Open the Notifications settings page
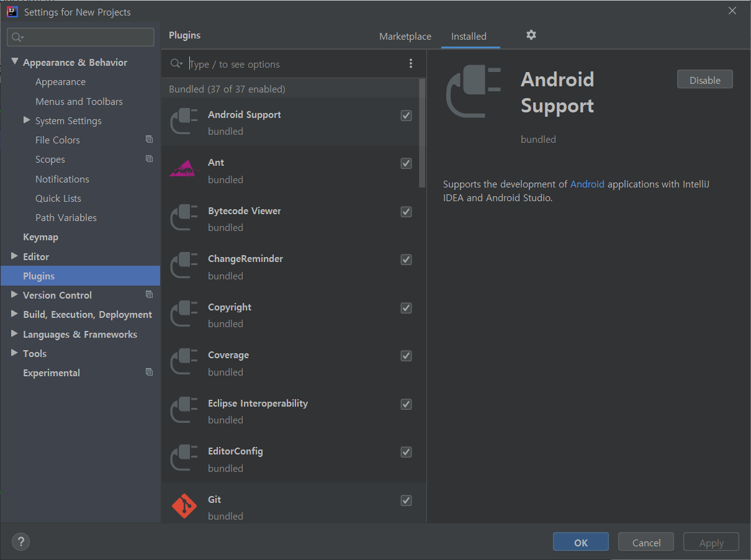 [62, 179]
